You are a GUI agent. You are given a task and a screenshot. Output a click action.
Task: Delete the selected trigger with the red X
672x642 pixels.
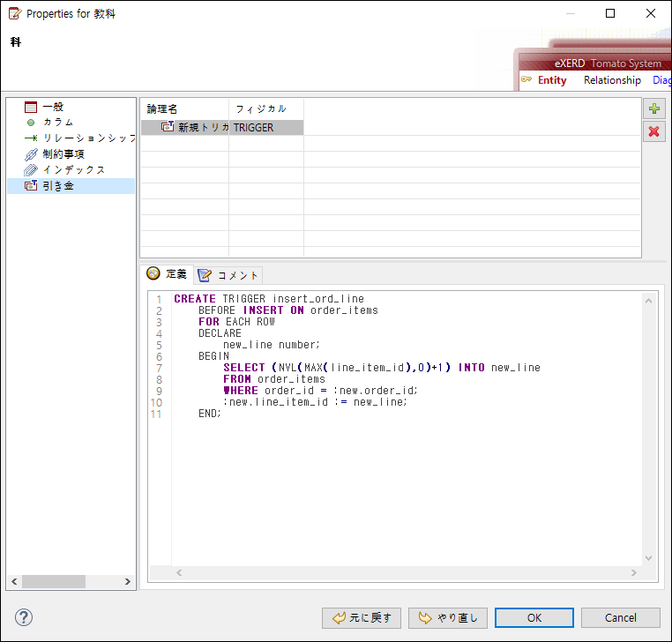coord(654,131)
